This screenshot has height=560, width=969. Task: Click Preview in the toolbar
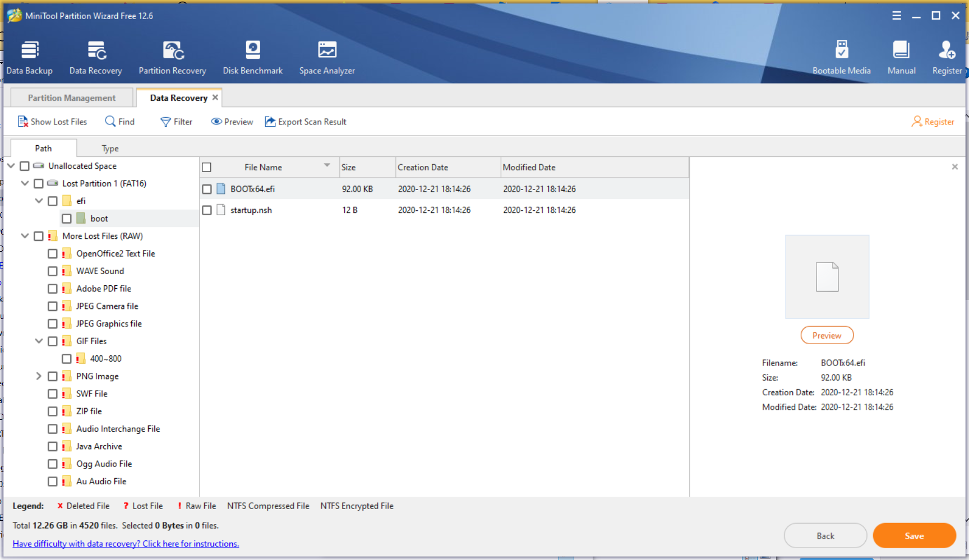pos(232,122)
